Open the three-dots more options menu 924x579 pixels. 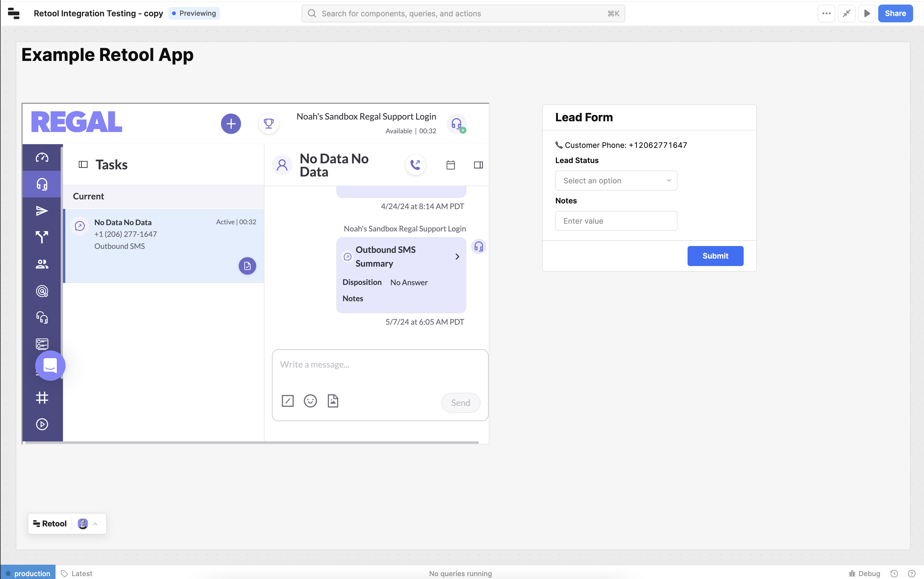826,13
